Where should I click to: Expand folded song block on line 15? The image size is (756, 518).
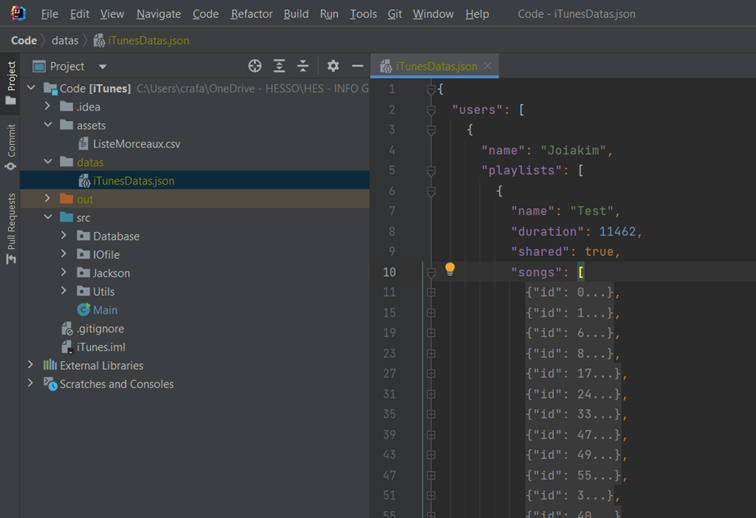click(x=431, y=313)
